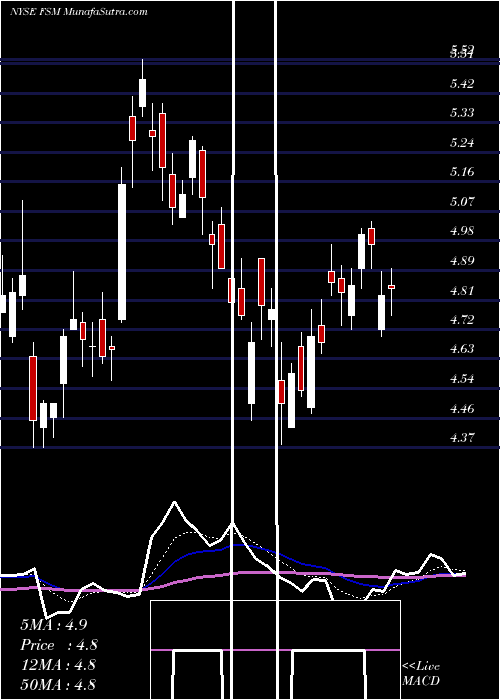
Task: Click the 4.37 price level label
Action: tap(462, 438)
